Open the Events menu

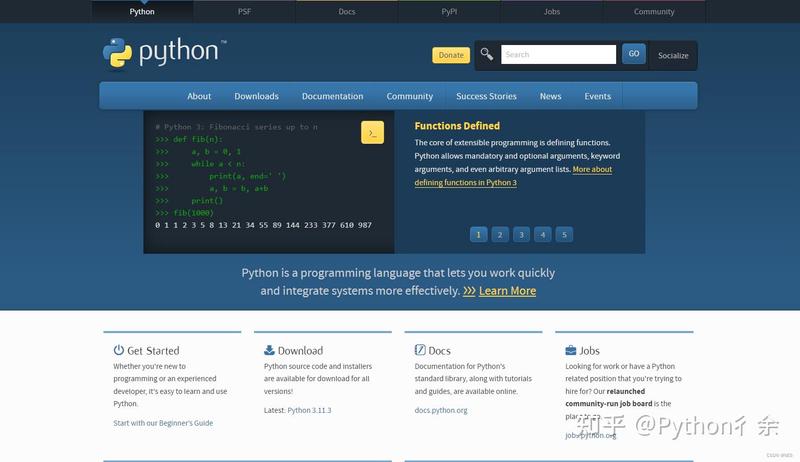click(x=597, y=96)
